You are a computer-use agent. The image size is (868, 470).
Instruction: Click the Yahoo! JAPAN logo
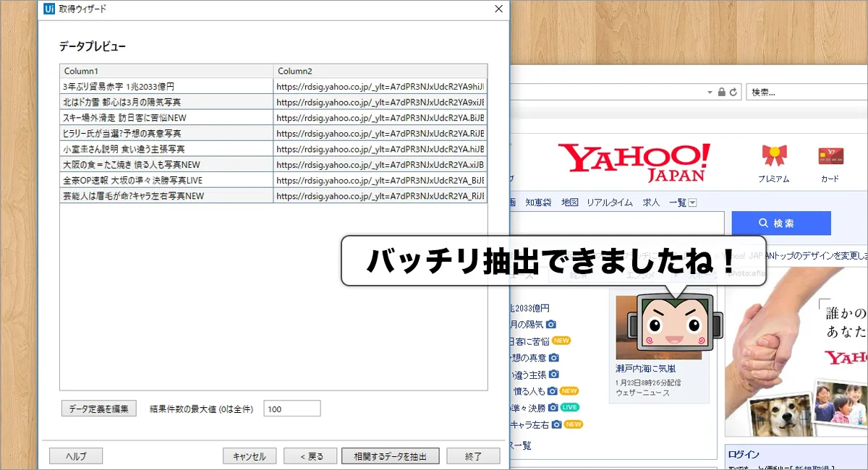pos(634,162)
